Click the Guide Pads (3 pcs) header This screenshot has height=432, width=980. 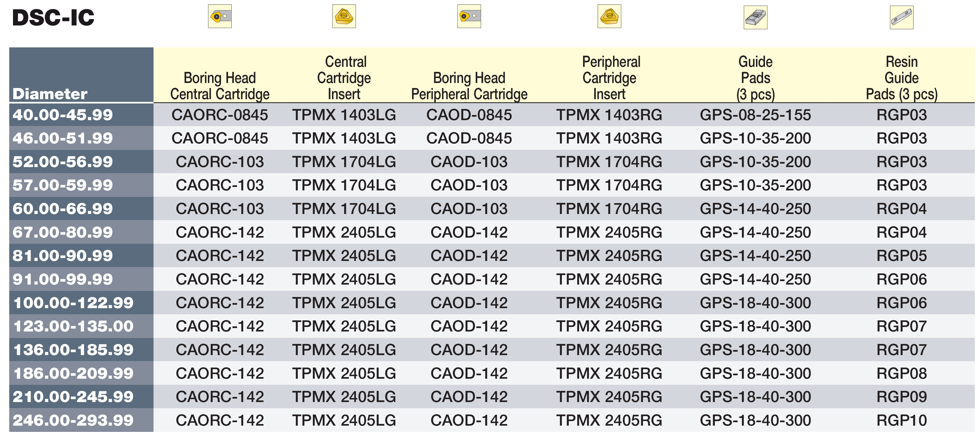pyautogui.click(x=755, y=78)
